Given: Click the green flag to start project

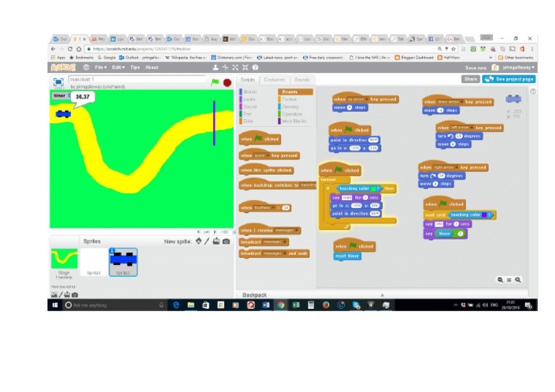Looking at the screenshot, I should (215, 82).
